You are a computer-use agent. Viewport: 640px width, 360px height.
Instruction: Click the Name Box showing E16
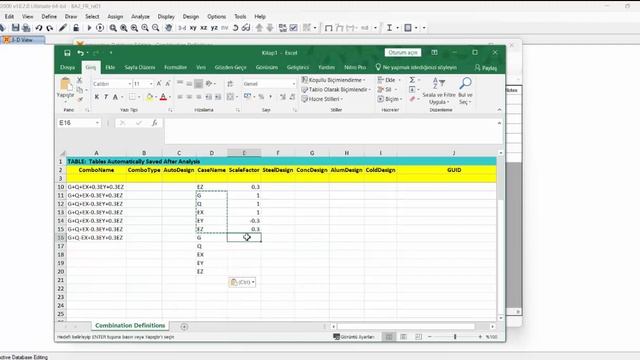76,123
